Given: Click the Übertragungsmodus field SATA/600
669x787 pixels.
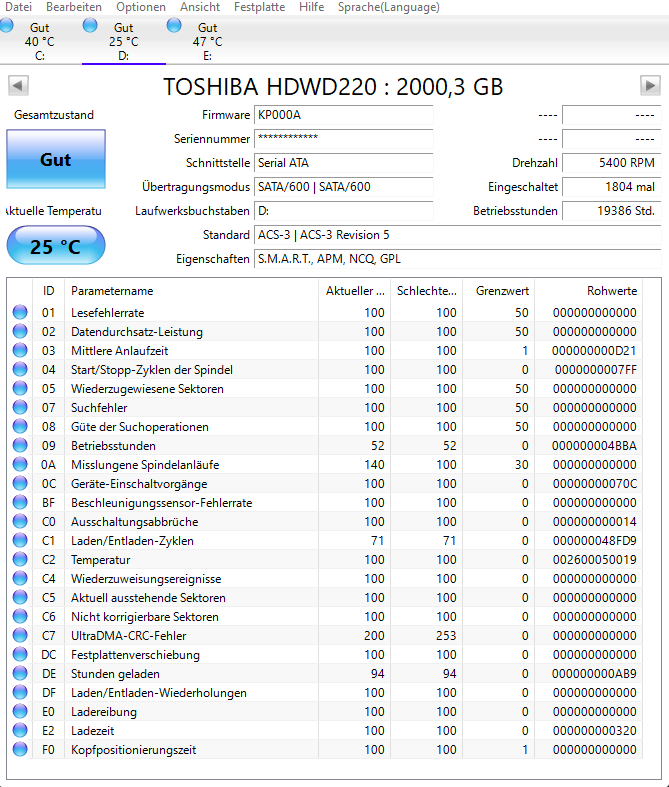Looking at the screenshot, I should 344,187.
